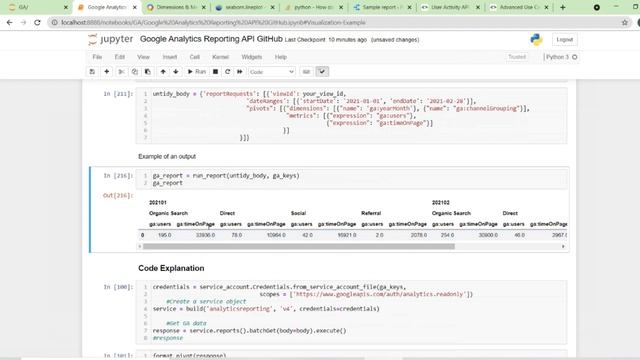Viewport: 640px width, 360px height.
Task: Go forward with the browser forward arrow
Action: pos(23,22)
